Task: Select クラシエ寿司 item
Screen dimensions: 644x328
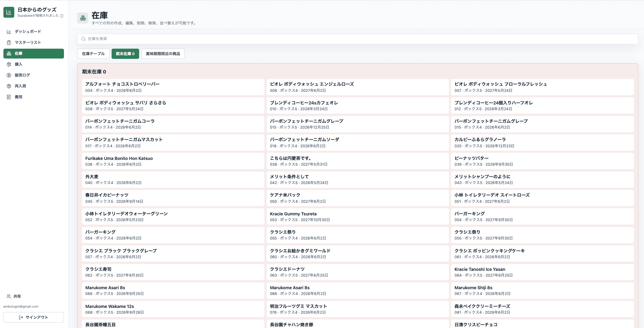Action: (173, 272)
